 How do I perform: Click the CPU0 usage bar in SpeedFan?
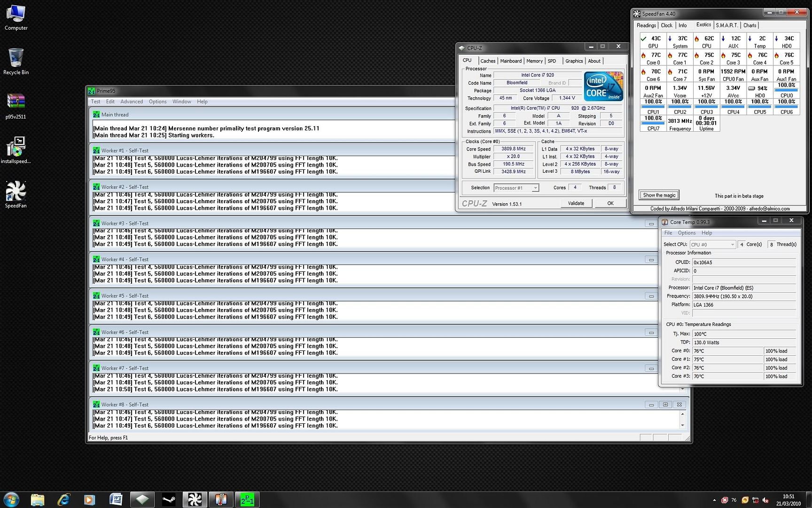point(786,89)
